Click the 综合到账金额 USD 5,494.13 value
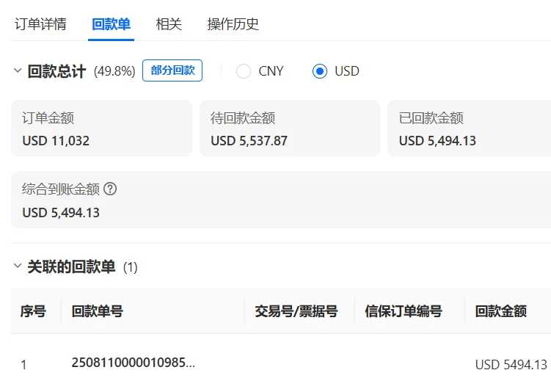Image resolution: width=551 pixels, height=392 pixels. coord(61,213)
